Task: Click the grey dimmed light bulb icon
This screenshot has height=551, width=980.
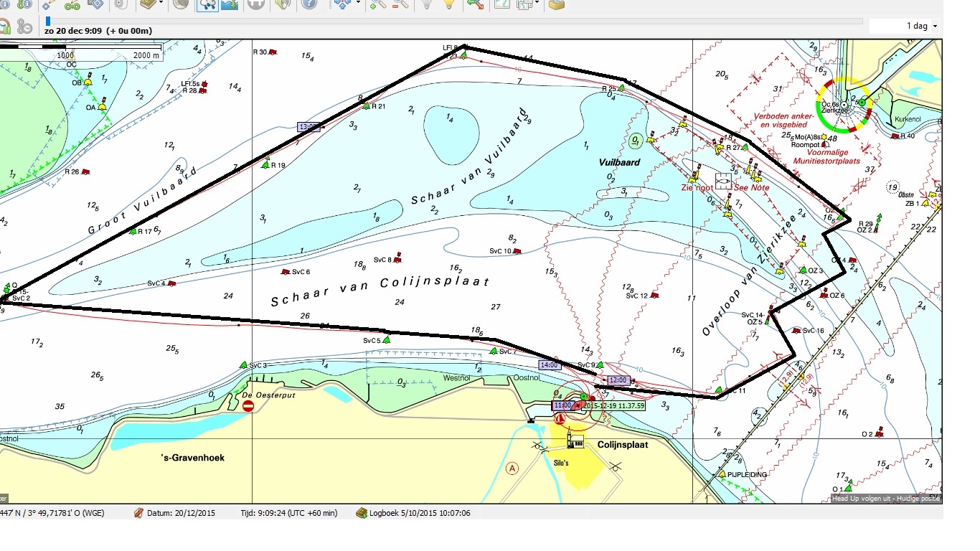Action: pyautogui.click(x=426, y=4)
